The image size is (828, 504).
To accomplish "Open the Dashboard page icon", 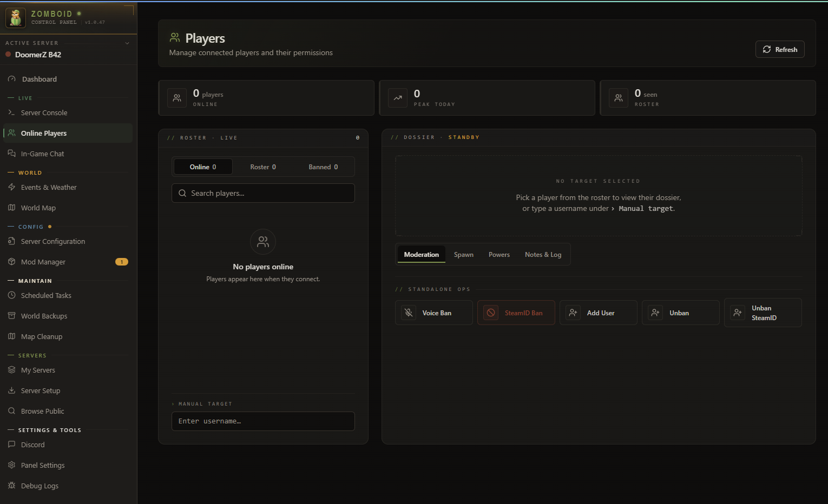I will coord(12,79).
